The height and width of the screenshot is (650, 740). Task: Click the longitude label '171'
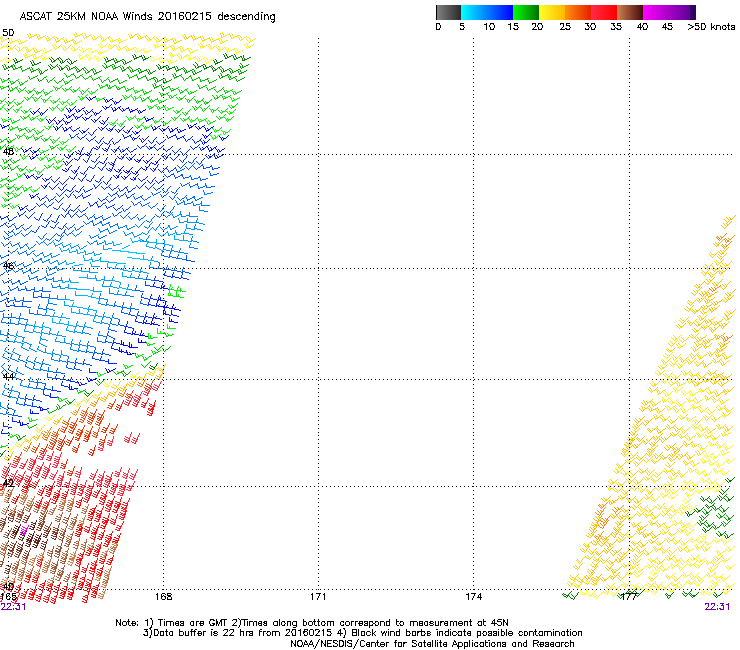318,597
